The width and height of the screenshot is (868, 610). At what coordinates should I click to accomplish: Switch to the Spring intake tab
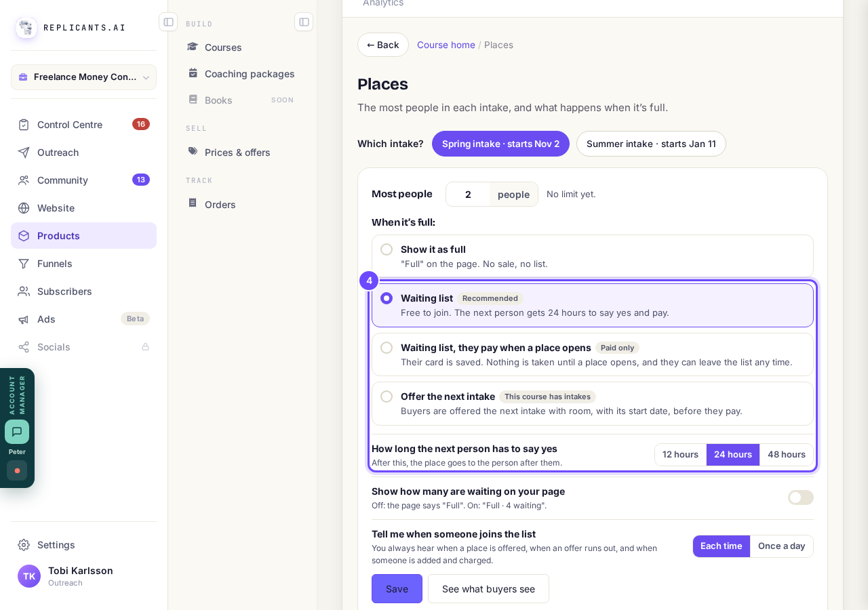501,144
